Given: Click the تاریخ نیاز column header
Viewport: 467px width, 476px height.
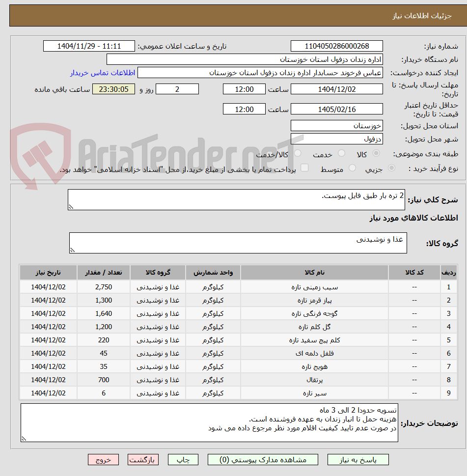Looking at the screenshot, I should (48, 273).
